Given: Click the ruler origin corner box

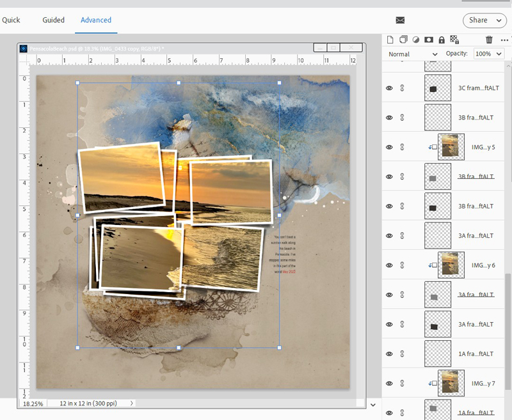Looking at the screenshot, I should tap(24, 60).
